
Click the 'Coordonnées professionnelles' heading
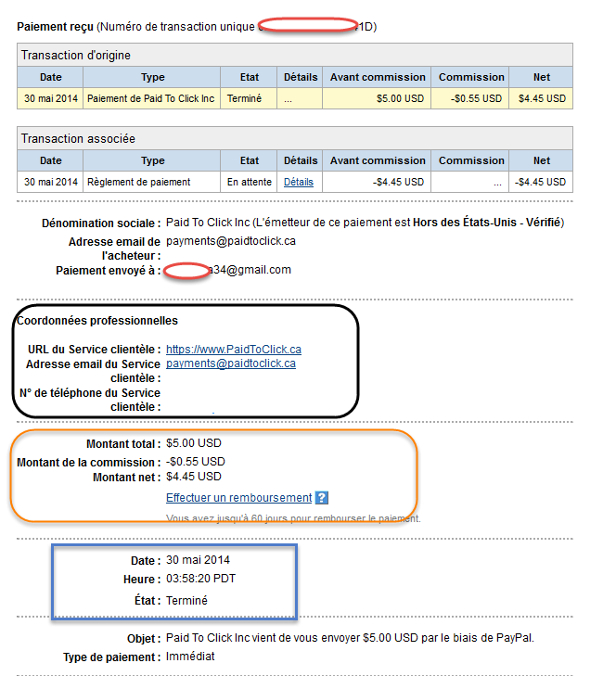pyautogui.click(x=97, y=321)
